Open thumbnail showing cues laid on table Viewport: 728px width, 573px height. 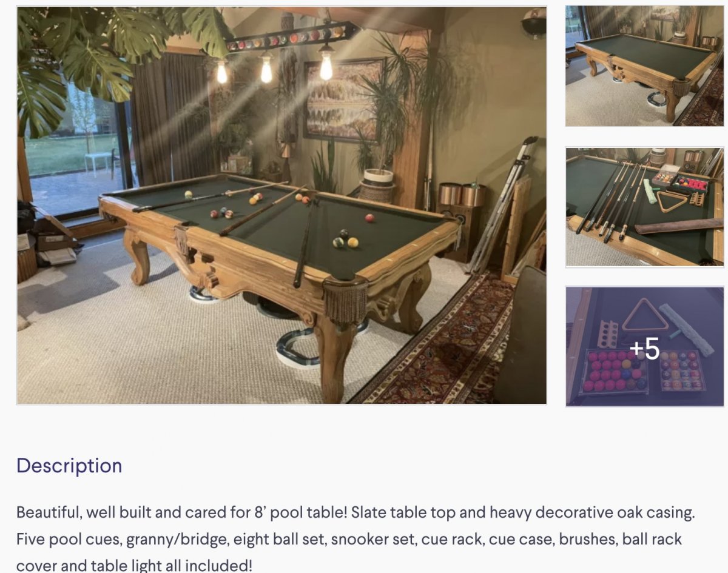pyautogui.click(x=644, y=206)
